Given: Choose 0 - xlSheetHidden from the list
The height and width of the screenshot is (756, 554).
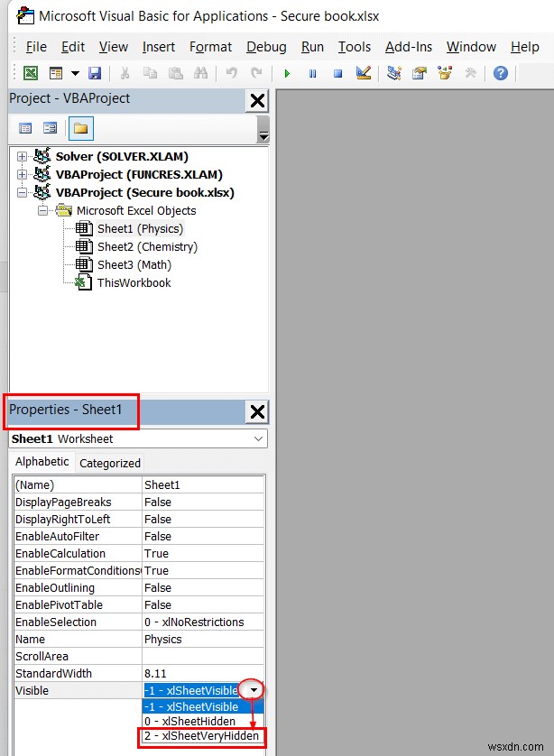Looking at the screenshot, I should pyautogui.click(x=203, y=722).
